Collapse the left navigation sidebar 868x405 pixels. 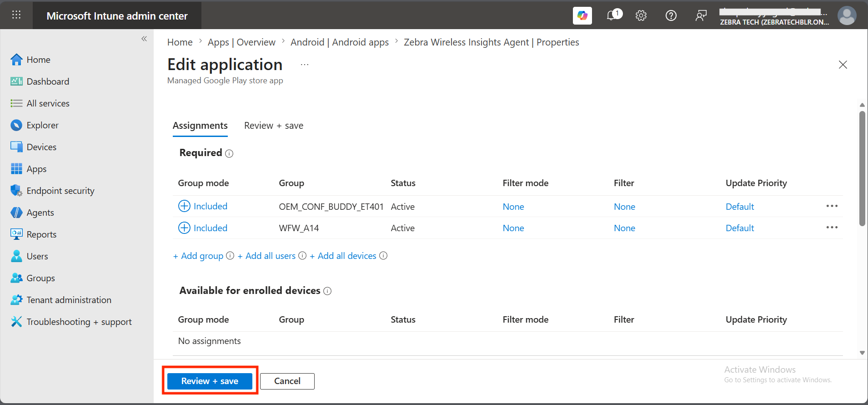pyautogui.click(x=144, y=39)
